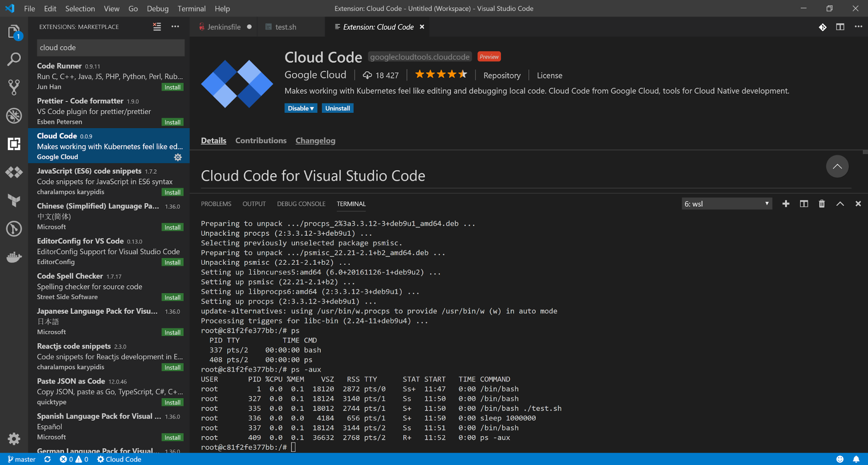The width and height of the screenshot is (868, 465).
Task: Click the Google Cloud publisher name
Action: click(315, 75)
